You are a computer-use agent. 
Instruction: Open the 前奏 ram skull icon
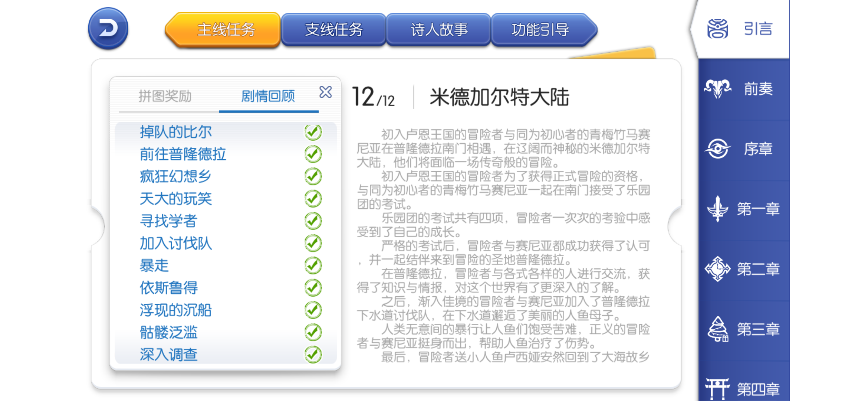pos(717,89)
